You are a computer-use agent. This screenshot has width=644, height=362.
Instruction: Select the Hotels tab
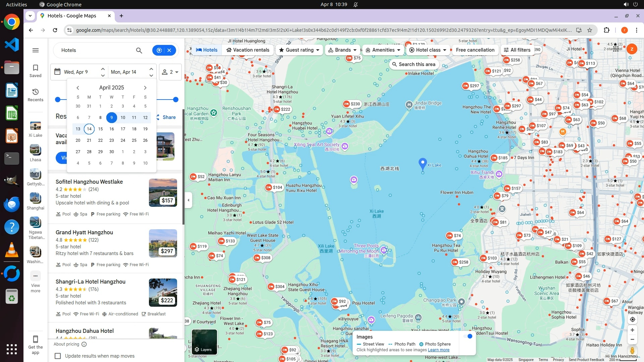coord(207,50)
